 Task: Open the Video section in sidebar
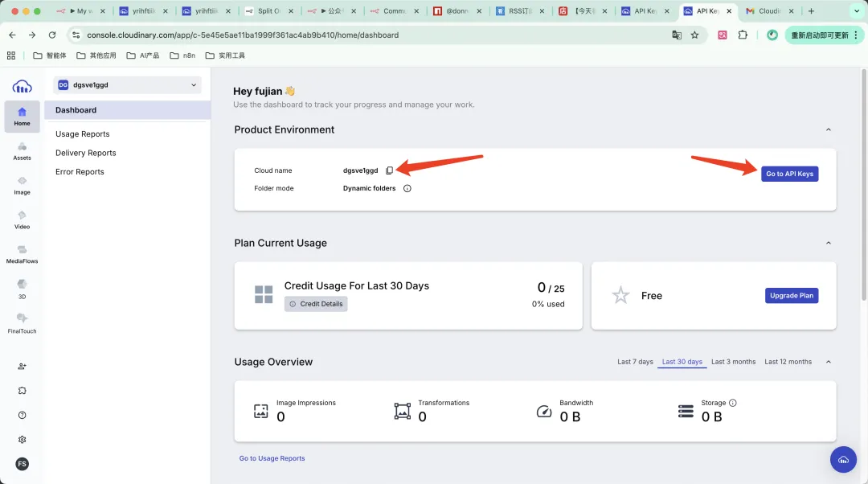(x=22, y=219)
